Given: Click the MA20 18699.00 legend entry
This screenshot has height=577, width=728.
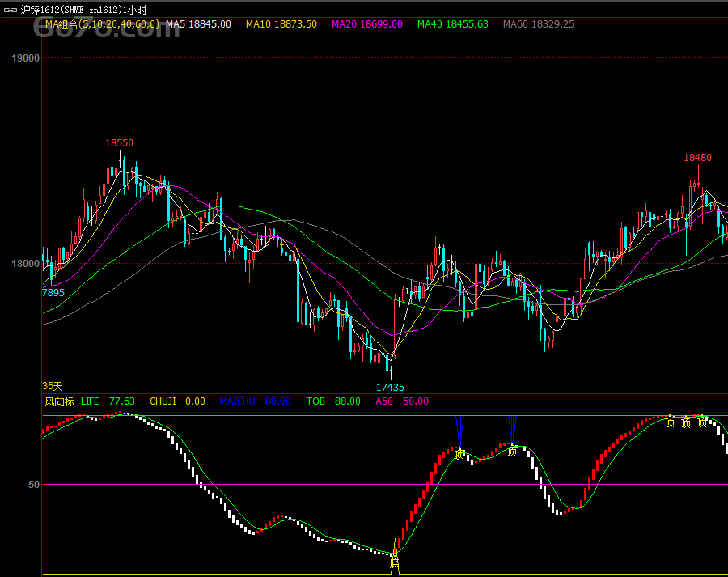Looking at the screenshot, I should [366, 24].
